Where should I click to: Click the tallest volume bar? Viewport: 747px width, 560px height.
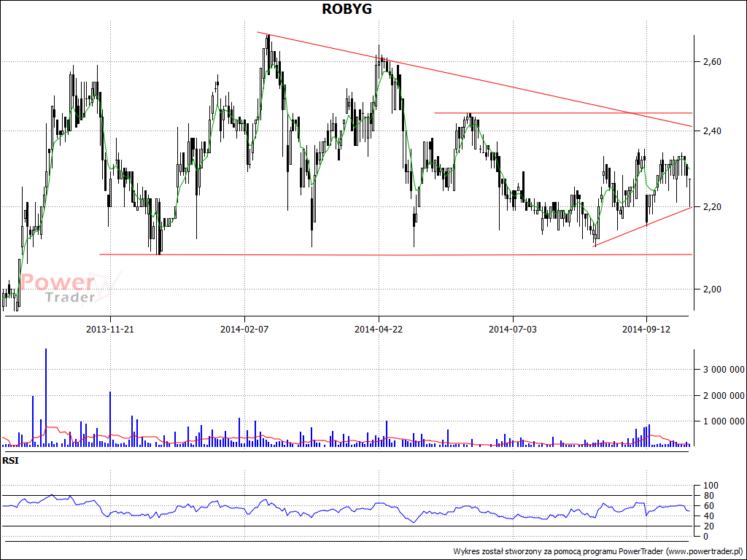pos(46,397)
